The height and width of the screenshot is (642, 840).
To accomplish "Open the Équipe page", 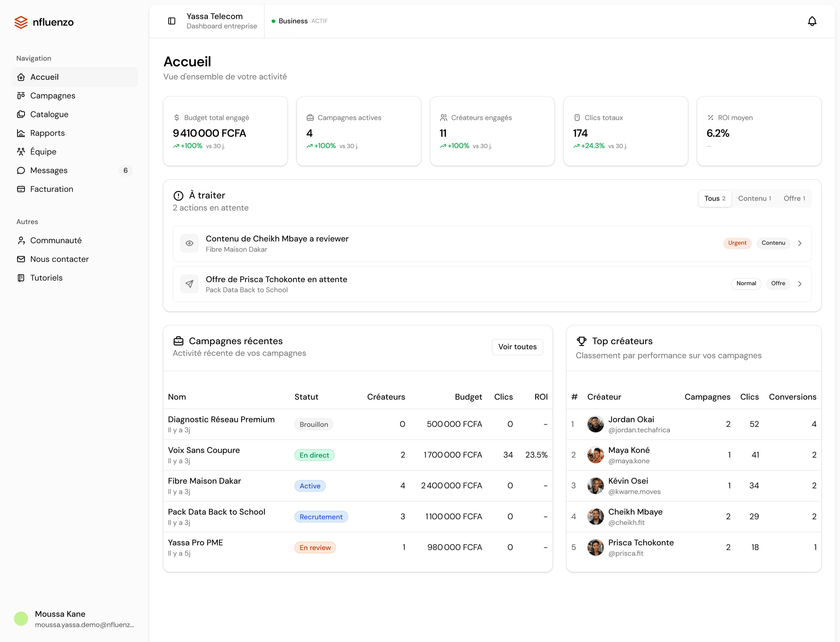I will click(x=74, y=152).
